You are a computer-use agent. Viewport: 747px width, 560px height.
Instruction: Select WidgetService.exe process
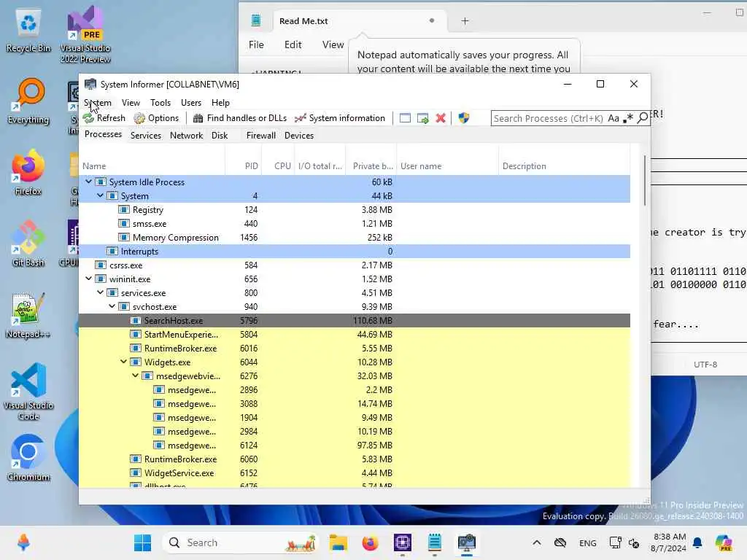(x=355, y=472)
